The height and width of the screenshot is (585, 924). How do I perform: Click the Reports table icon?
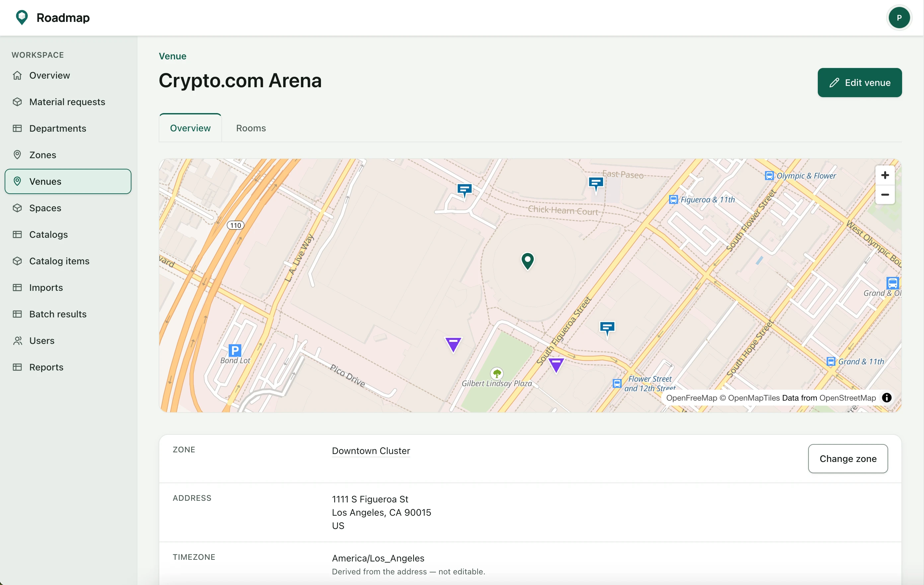click(x=17, y=367)
